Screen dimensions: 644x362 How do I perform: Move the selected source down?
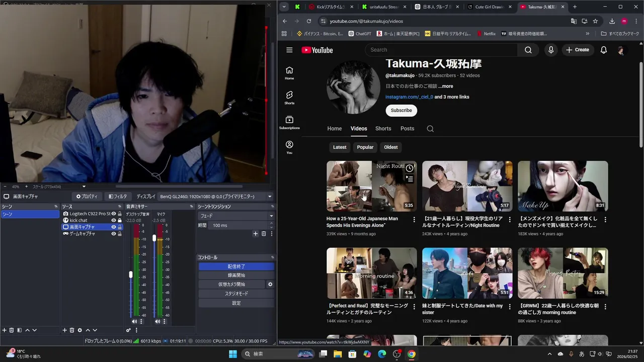[x=95, y=330]
